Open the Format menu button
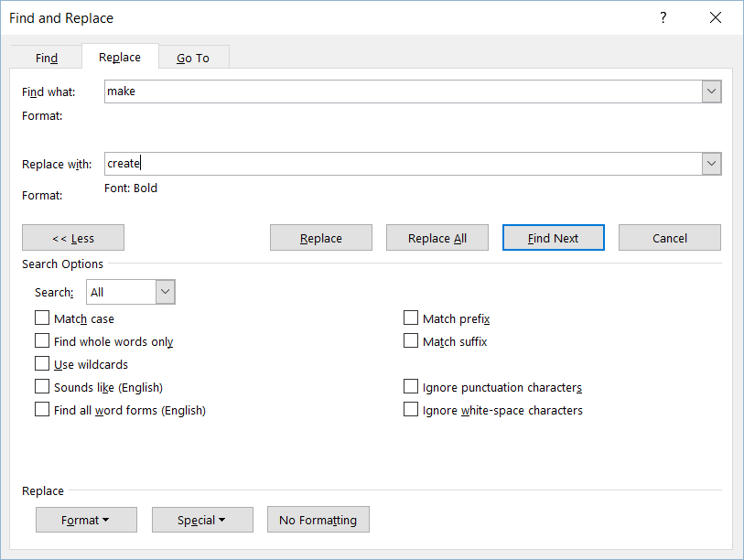Screen dimensions: 744x560 [x=86, y=520]
